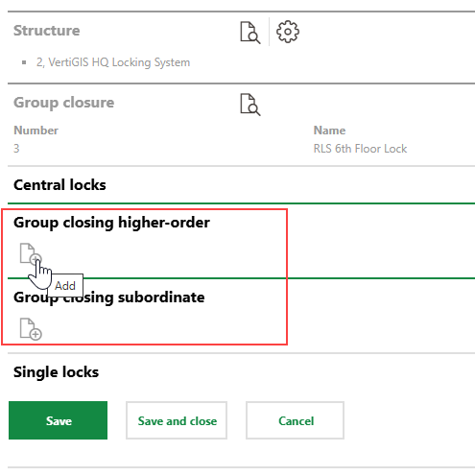The height and width of the screenshot is (476, 475).
Task: Add a subordinate group closing entry
Action: pyautogui.click(x=31, y=328)
